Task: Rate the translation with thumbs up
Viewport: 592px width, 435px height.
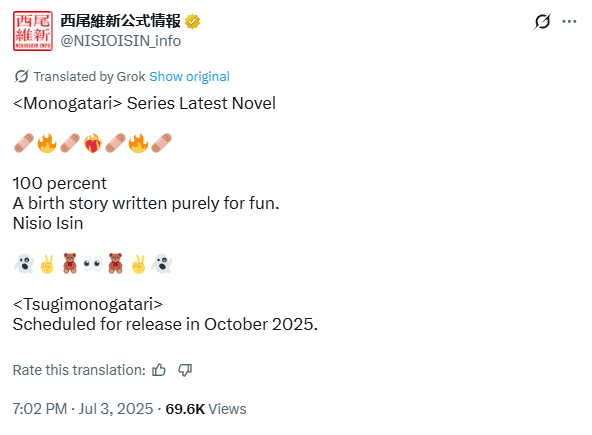Action: (159, 370)
